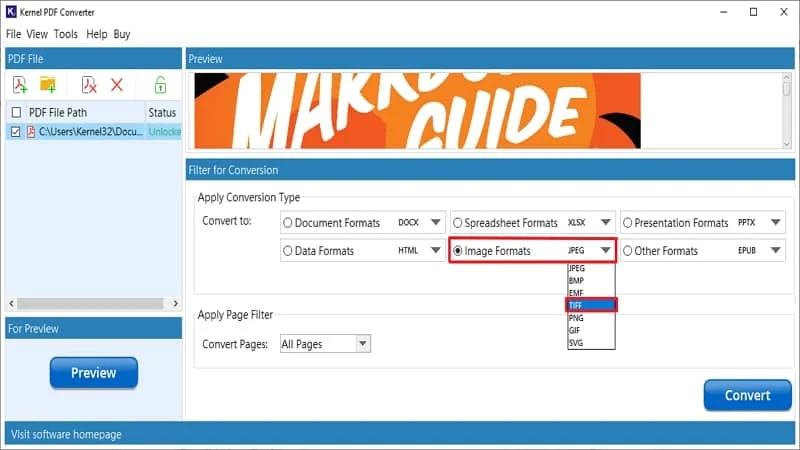
Task: Select the Data Formats radio button
Action: point(288,251)
